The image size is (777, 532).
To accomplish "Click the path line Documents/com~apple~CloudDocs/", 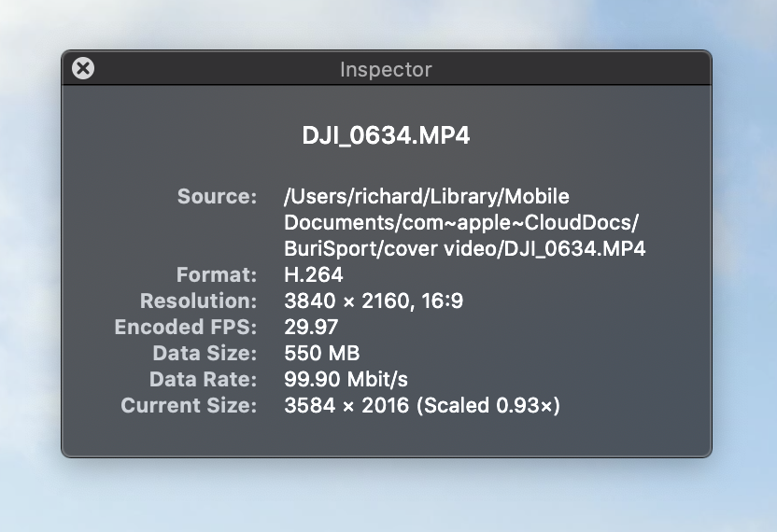I will pyautogui.click(x=461, y=223).
